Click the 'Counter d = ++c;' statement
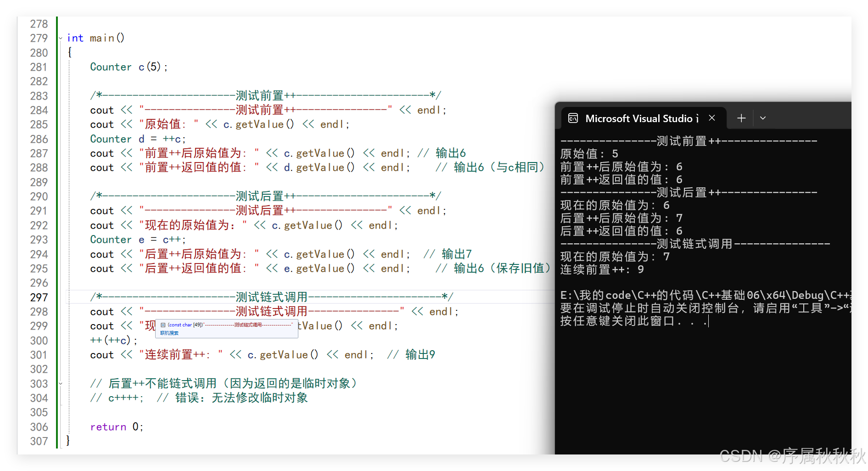 pos(138,139)
